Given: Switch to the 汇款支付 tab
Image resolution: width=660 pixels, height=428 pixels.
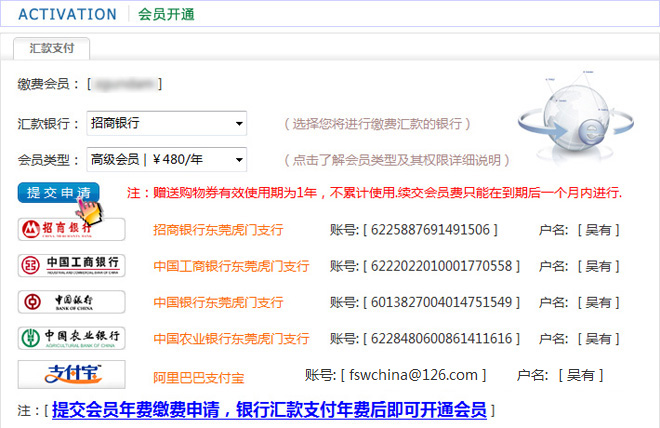Looking at the screenshot, I should click(x=52, y=48).
